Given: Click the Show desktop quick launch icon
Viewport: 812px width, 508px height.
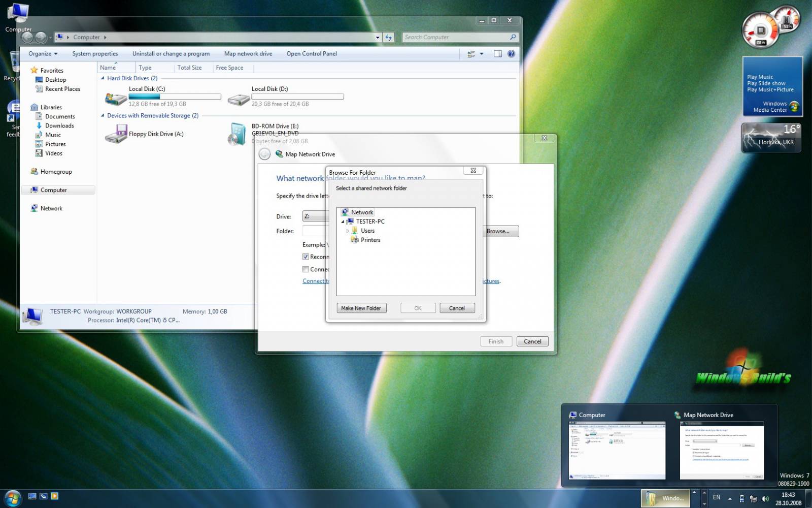Looking at the screenshot, I should (x=32, y=496).
